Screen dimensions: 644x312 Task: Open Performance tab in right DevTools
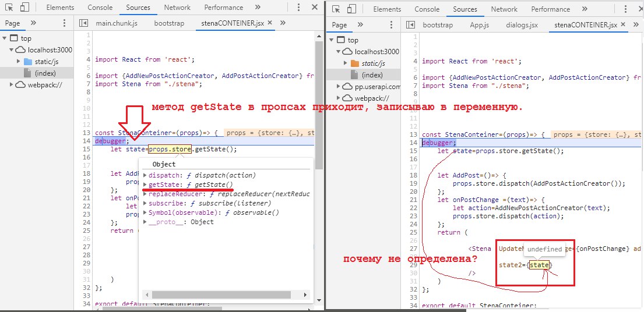click(550, 9)
